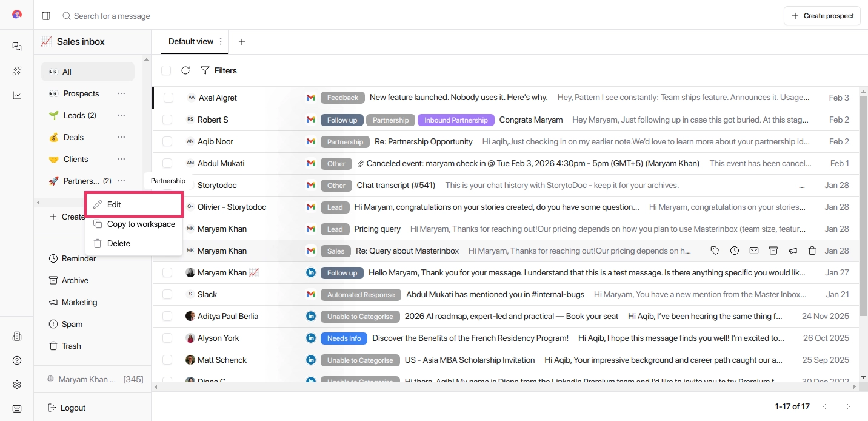Tick the select-all checkbox above the email list

(x=166, y=70)
